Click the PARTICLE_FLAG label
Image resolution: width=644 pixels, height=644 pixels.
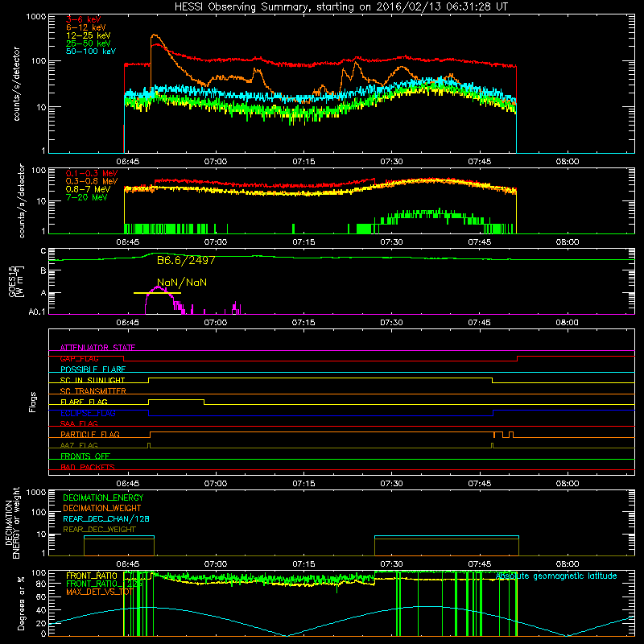click(x=90, y=435)
